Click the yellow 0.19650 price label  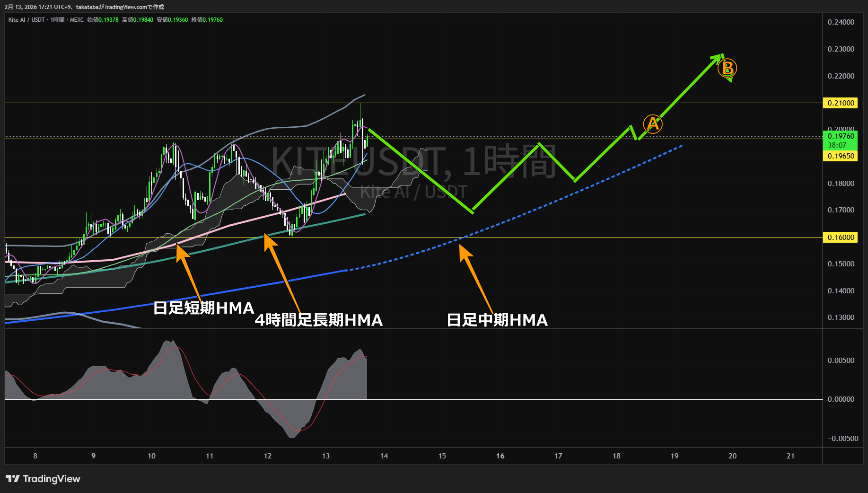(841, 156)
